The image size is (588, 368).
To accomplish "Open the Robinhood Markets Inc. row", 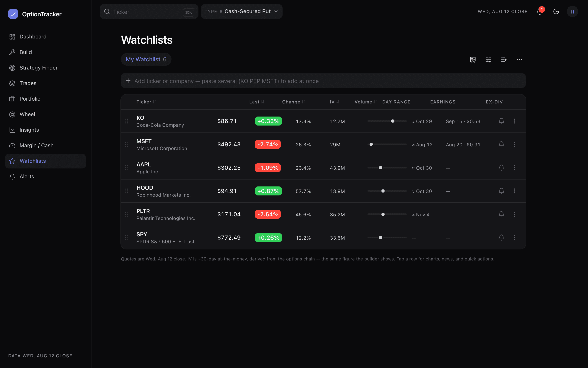I will pyautogui.click(x=323, y=191).
